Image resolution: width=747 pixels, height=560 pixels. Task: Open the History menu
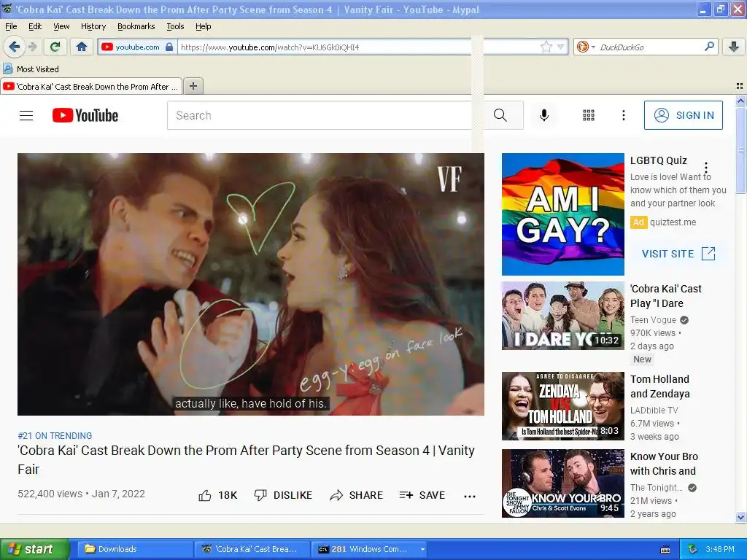point(93,26)
